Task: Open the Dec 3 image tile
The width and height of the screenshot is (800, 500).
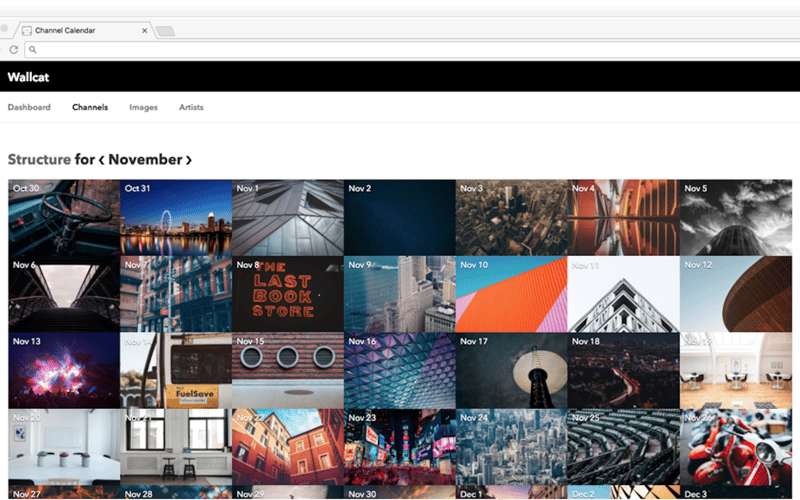Action: pos(736,492)
